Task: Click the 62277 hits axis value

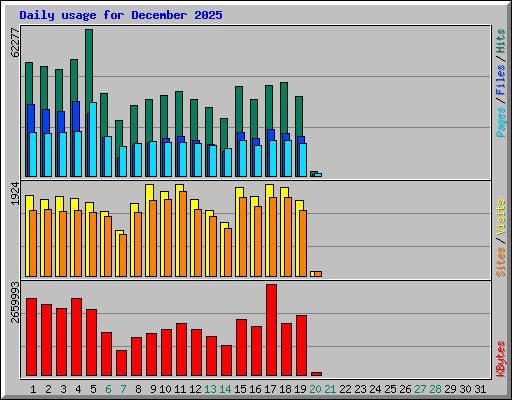Action: [15, 42]
